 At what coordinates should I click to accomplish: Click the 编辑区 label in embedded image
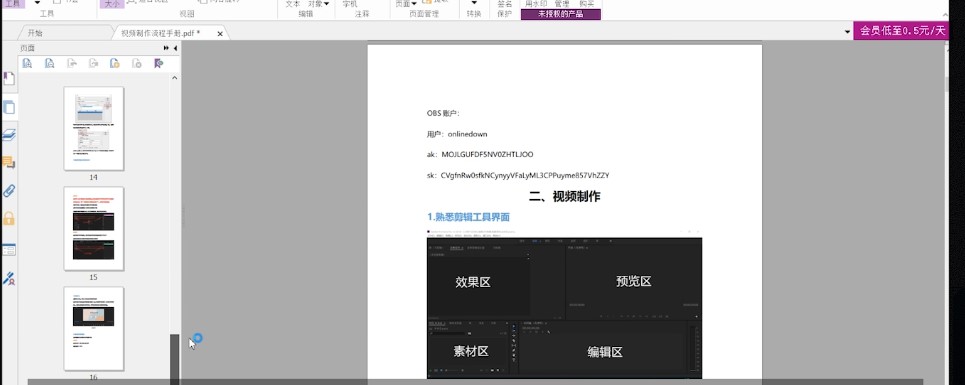click(x=605, y=352)
